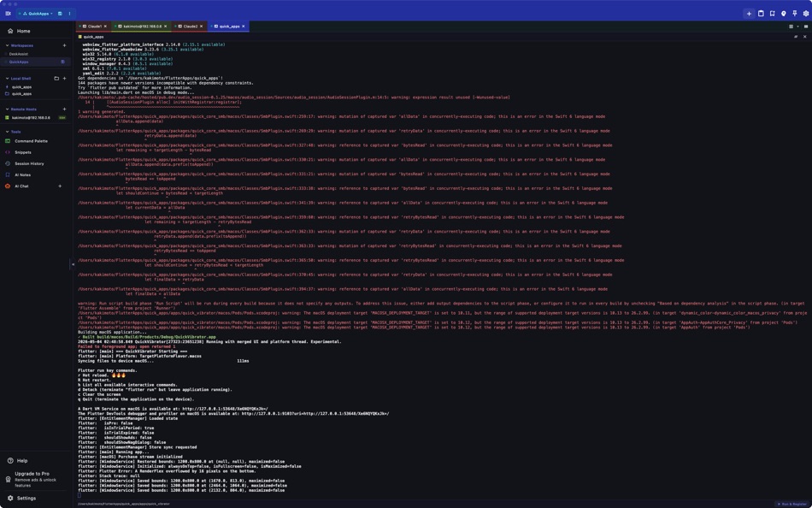Click the Dart VM Service URL line
The width and height of the screenshot is (812, 508).
point(173,409)
